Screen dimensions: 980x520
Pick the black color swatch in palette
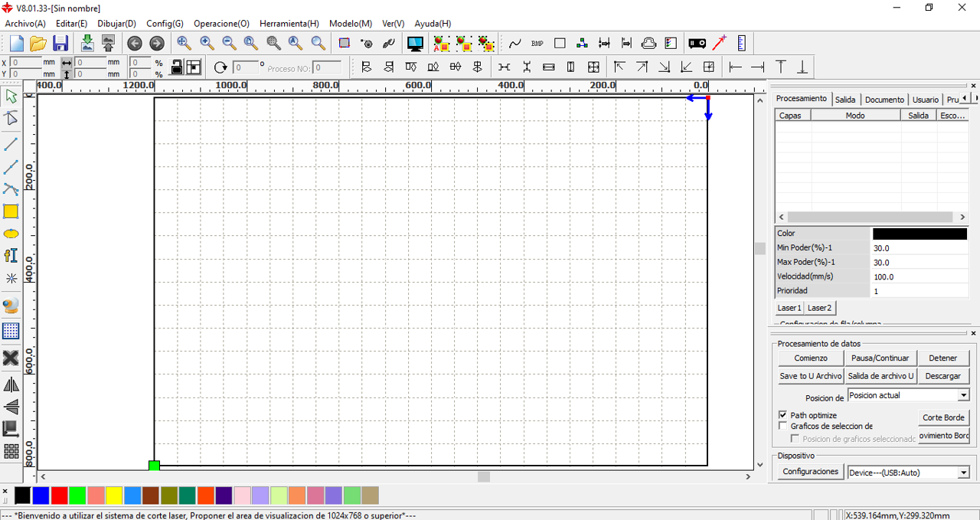tap(23, 495)
